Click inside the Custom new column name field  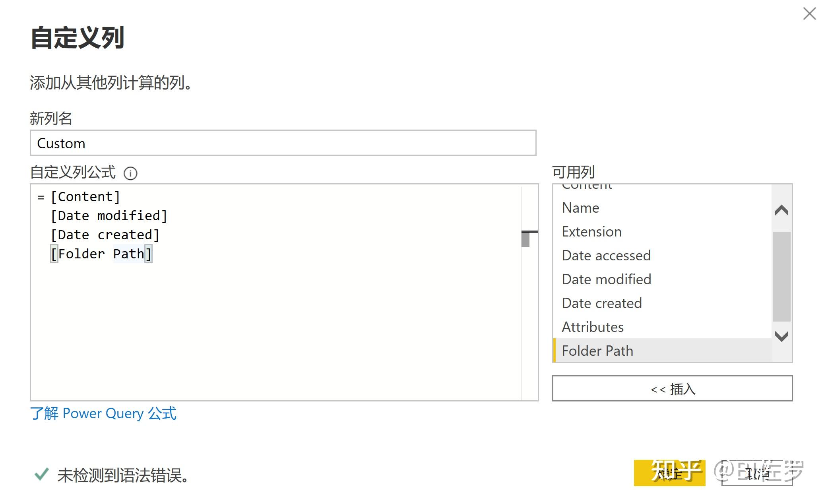click(282, 143)
